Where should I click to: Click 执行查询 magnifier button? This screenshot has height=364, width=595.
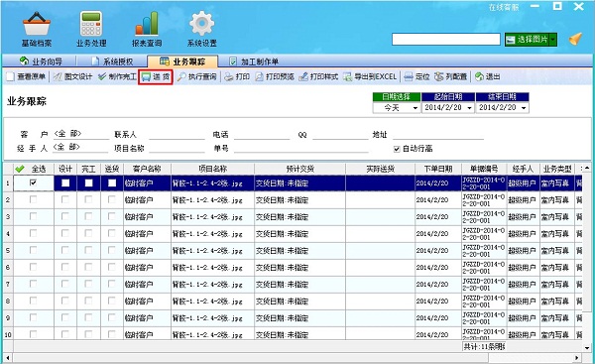[x=197, y=76]
